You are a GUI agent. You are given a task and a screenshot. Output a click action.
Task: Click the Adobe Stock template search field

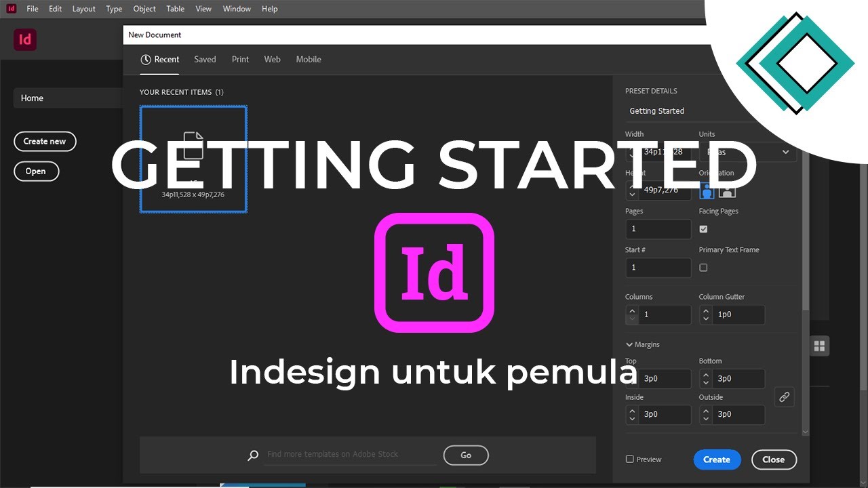tap(351, 454)
